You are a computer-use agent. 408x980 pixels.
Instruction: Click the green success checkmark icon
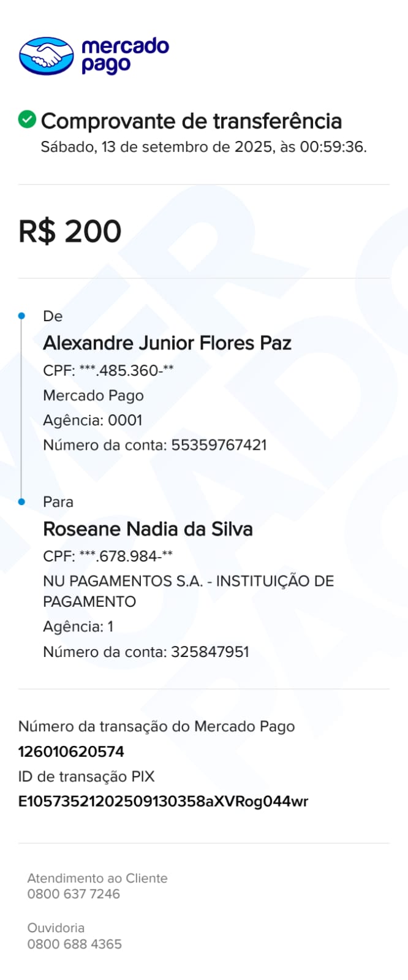(27, 120)
